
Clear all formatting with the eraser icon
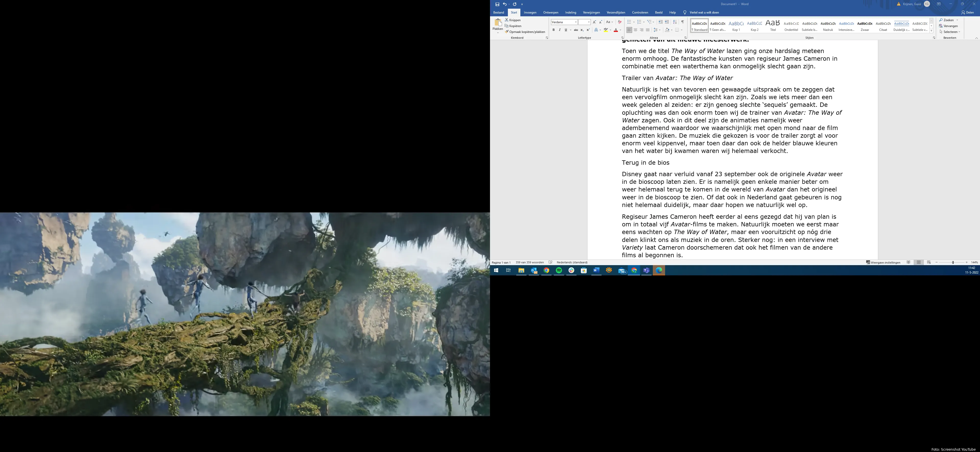coord(620,22)
